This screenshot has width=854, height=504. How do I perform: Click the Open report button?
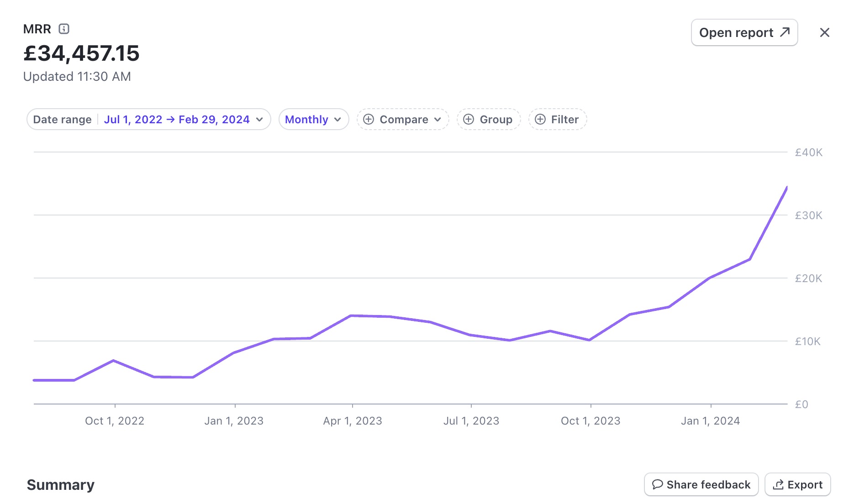(744, 32)
